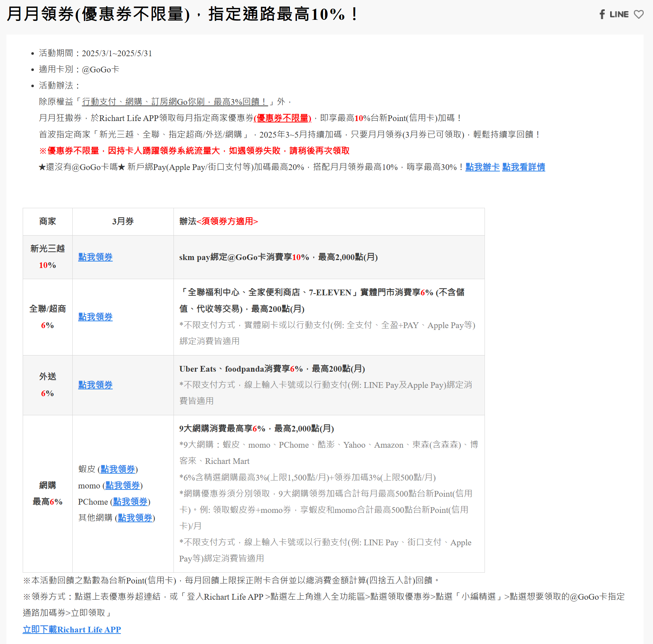The width and height of the screenshot is (653, 644).
Task: Open the 行動支付、網購、訂房網Go你刷 benefit link
Action: point(174,102)
